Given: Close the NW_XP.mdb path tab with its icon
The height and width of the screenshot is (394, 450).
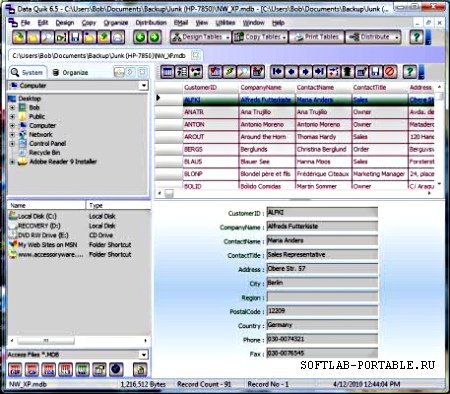Looking at the screenshot, I should [x=196, y=55].
